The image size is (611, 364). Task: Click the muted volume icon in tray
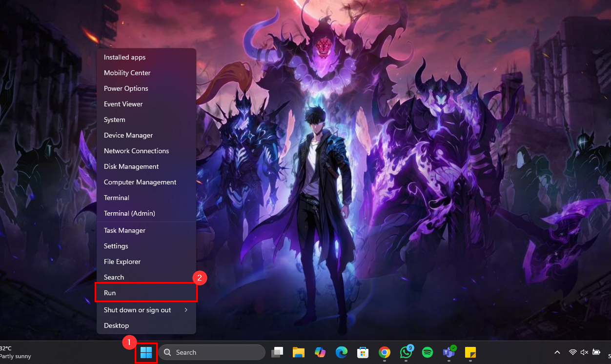coord(584,352)
